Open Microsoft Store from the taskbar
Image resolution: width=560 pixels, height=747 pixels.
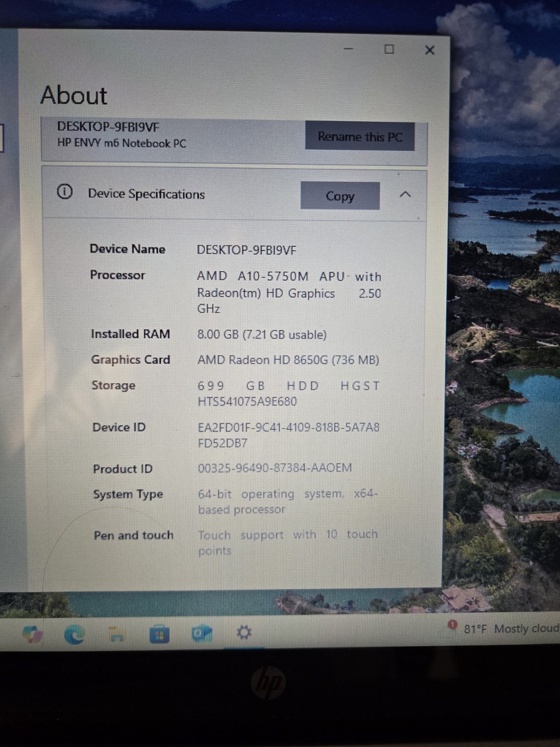pyautogui.click(x=159, y=634)
